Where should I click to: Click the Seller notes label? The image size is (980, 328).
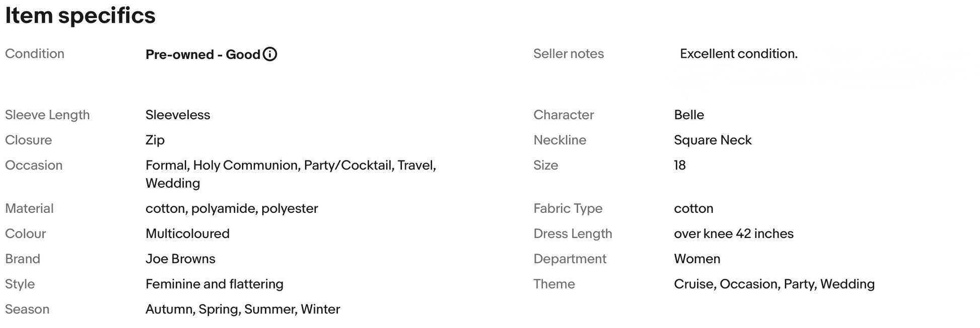pos(568,54)
